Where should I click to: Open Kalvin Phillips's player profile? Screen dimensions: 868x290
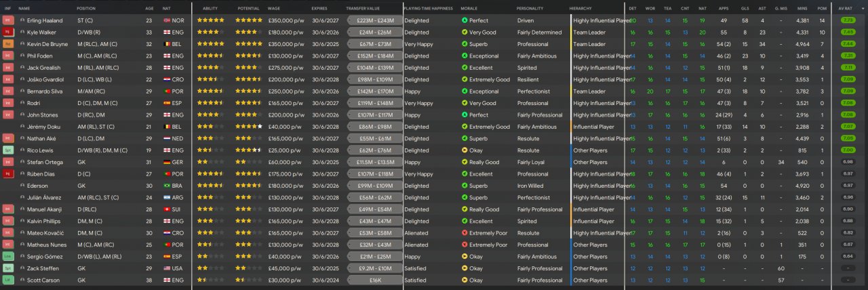point(45,221)
